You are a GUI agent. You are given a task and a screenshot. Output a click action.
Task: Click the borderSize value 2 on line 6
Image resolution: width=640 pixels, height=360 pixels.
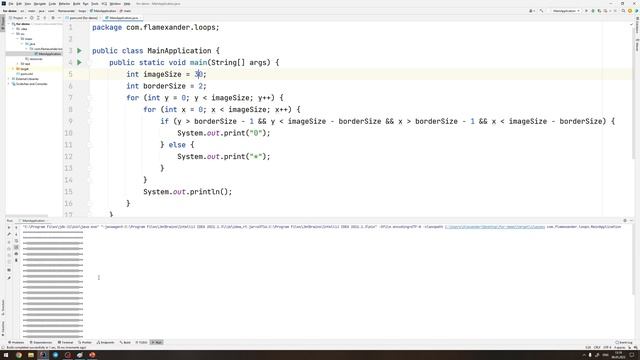(x=200, y=86)
